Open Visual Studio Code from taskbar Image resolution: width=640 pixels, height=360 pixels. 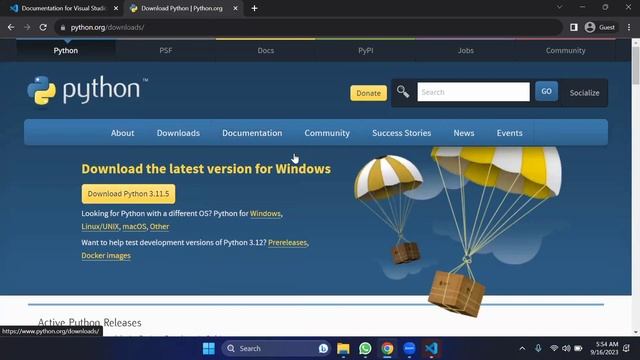coord(431,349)
